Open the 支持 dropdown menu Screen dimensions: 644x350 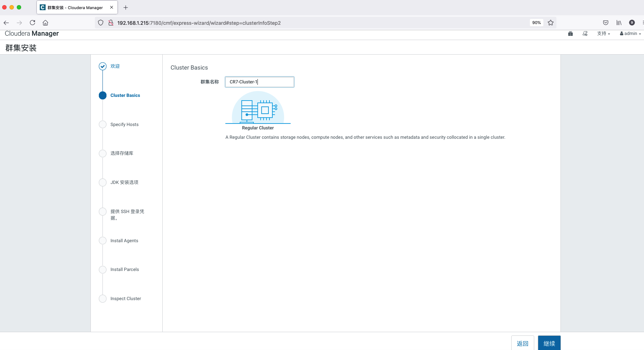tap(604, 34)
